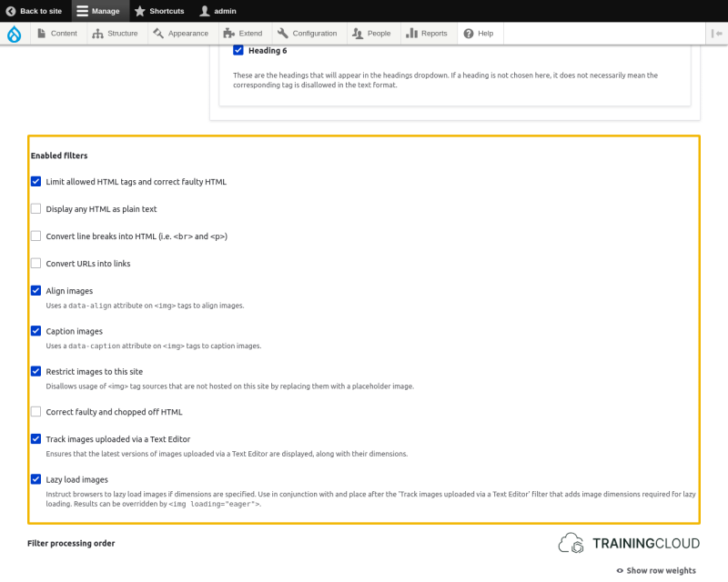Open the Reports admin menu item
The height and width of the screenshot is (582, 728).
(x=427, y=34)
